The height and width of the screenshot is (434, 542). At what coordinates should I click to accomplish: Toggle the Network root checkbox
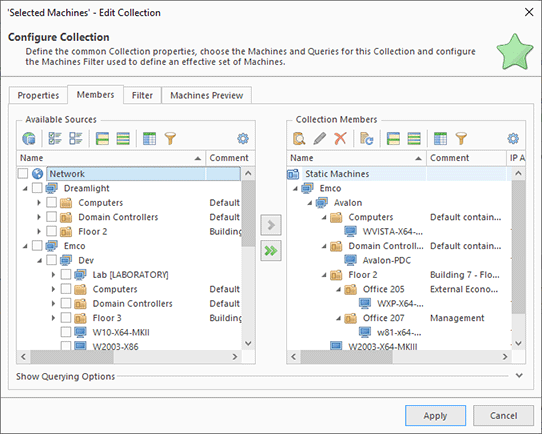coord(23,173)
